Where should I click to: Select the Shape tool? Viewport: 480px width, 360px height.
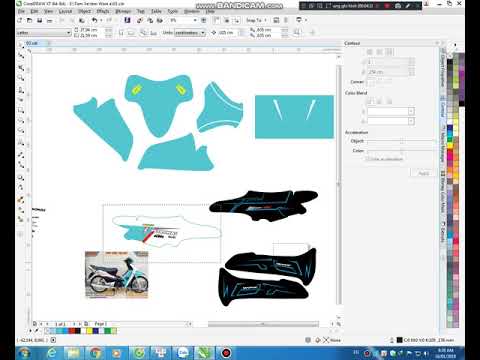[21, 56]
